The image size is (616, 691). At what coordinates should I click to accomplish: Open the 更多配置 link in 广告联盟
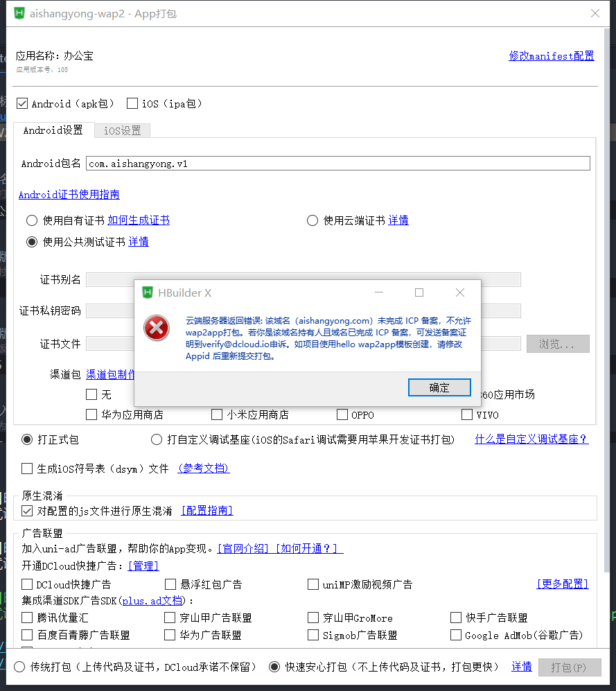click(x=562, y=584)
